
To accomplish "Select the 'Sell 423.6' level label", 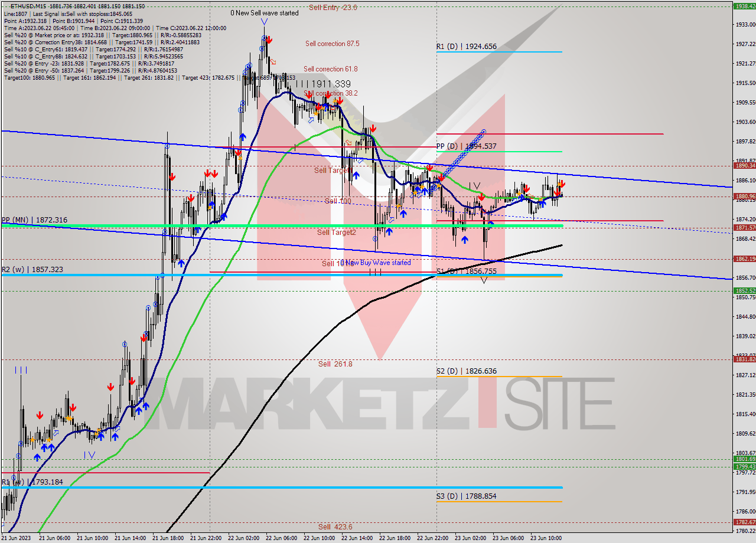I will (335, 527).
